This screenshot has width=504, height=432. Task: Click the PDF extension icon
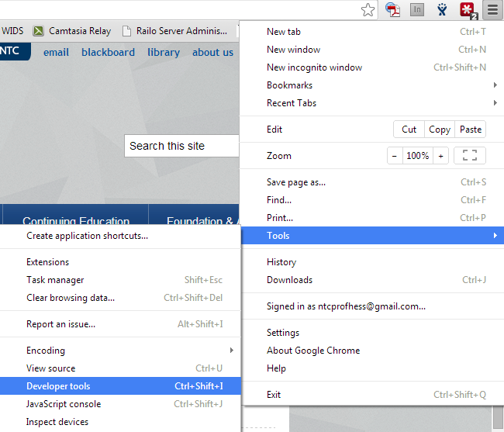click(x=394, y=10)
